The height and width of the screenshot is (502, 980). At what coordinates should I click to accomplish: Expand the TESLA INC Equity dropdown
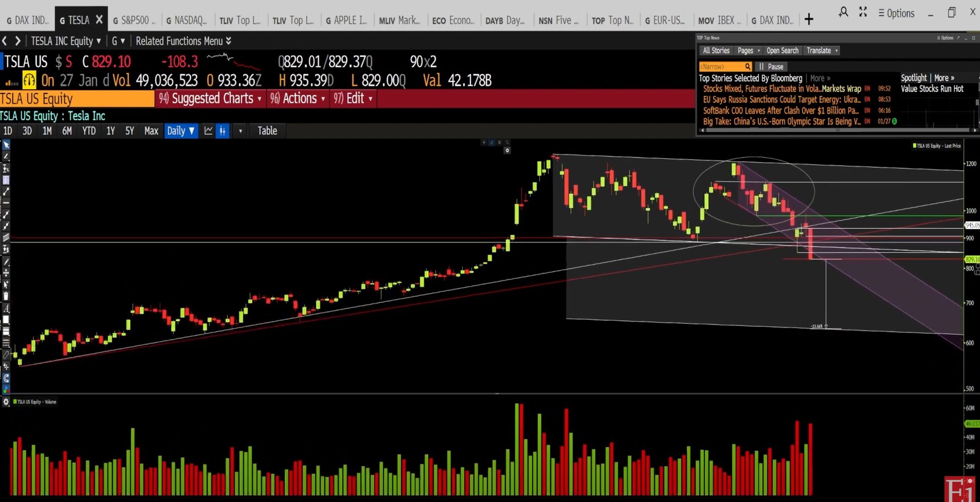tap(66, 41)
